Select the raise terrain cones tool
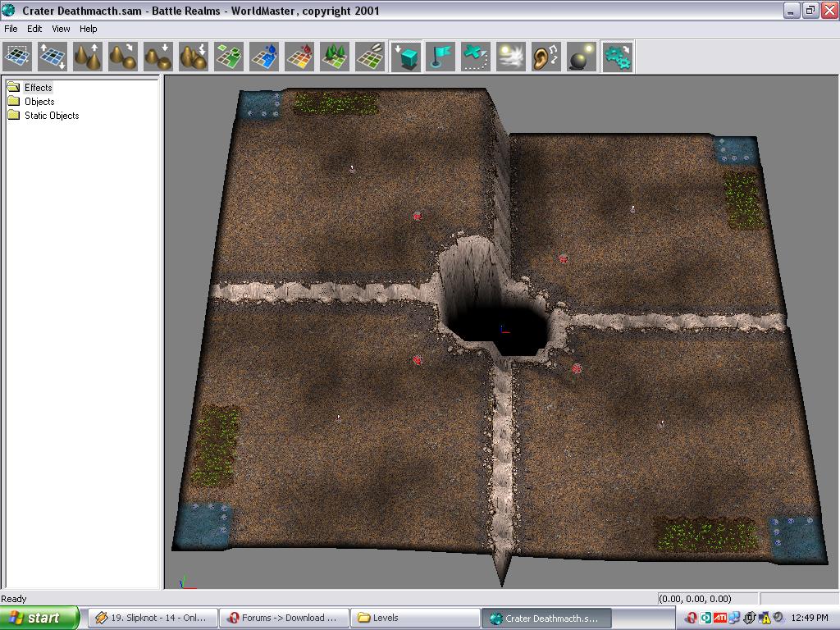The height and width of the screenshot is (630, 840). (x=88, y=57)
